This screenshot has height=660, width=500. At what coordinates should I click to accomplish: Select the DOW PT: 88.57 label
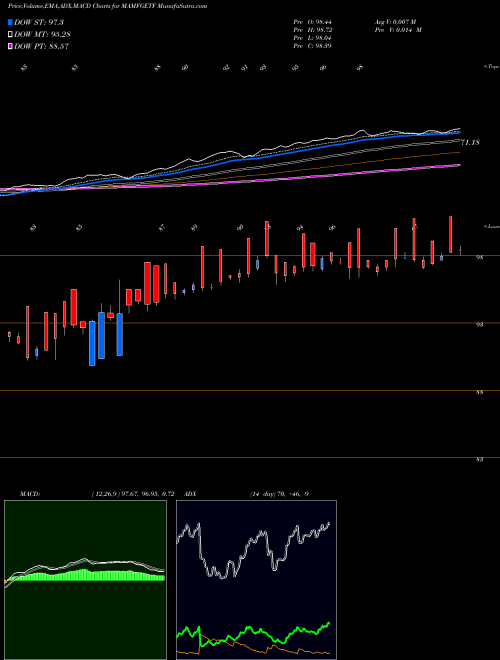(x=41, y=46)
